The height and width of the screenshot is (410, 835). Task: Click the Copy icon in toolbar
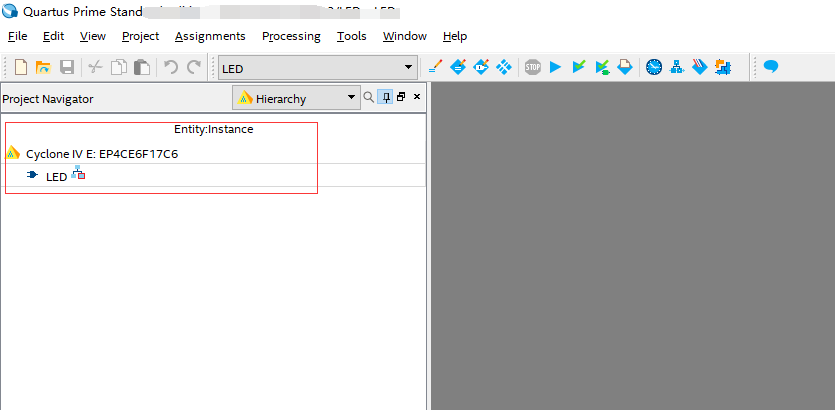coord(119,67)
